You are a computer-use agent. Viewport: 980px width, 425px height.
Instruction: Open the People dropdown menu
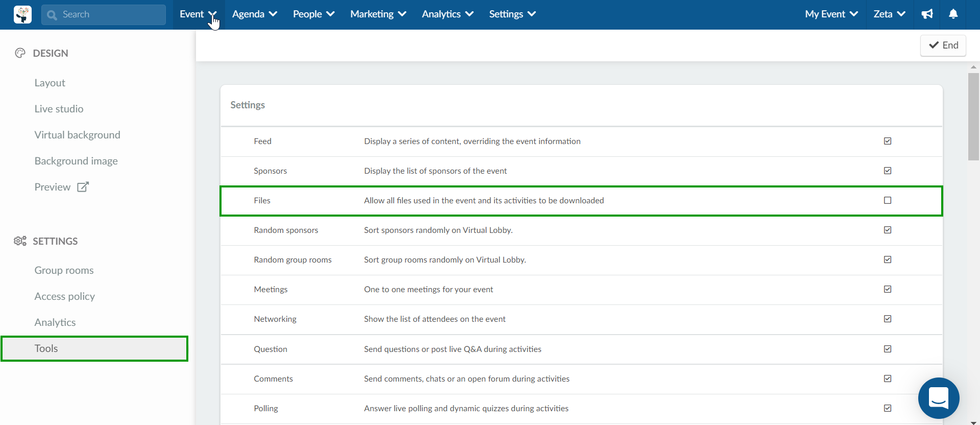click(x=313, y=14)
